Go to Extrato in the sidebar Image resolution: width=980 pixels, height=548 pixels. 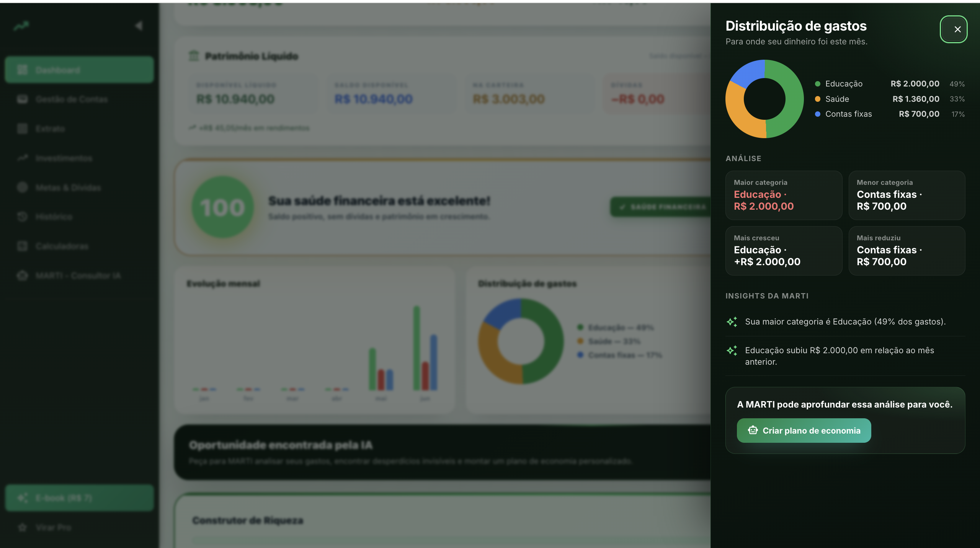tap(79, 129)
